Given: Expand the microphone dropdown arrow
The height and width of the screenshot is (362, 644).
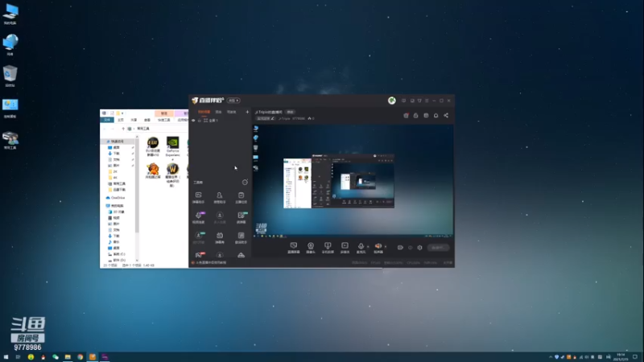Looking at the screenshot, I should pyautogui.click(x=368, y=247).
